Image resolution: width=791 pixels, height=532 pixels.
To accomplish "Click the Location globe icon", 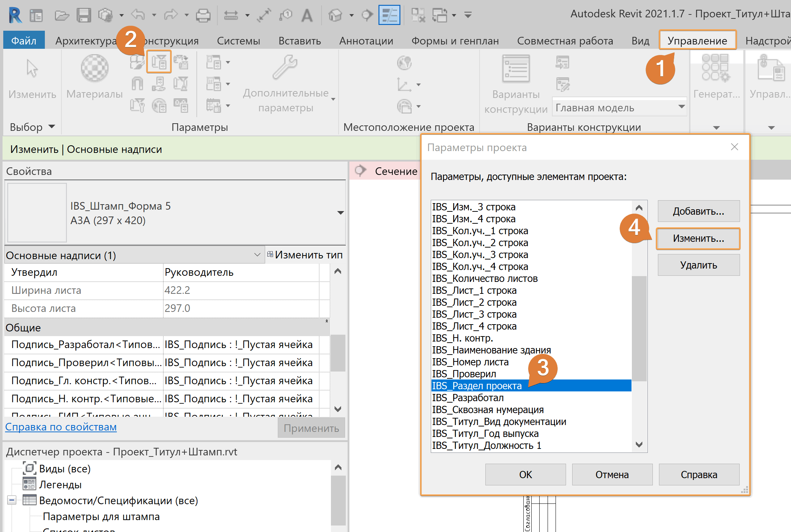I will point(404,63).
